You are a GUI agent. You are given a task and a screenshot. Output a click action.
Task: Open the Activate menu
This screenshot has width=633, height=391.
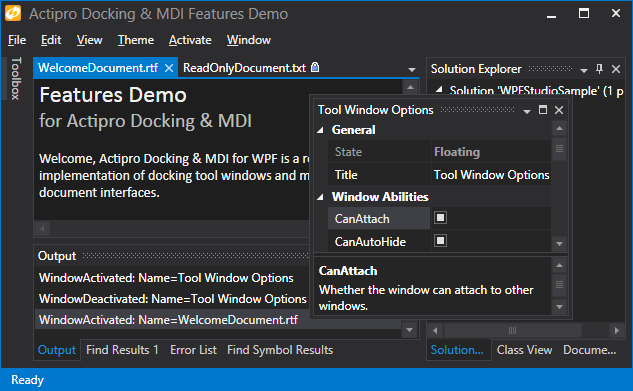click(x=190, y=40)
